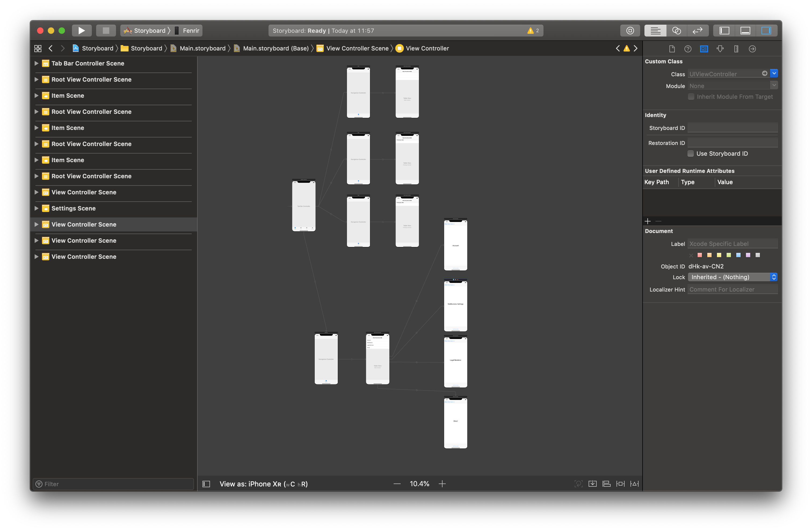
Task: Run the Fenrir scheme with the play button
Action: [x=82, y=30]
